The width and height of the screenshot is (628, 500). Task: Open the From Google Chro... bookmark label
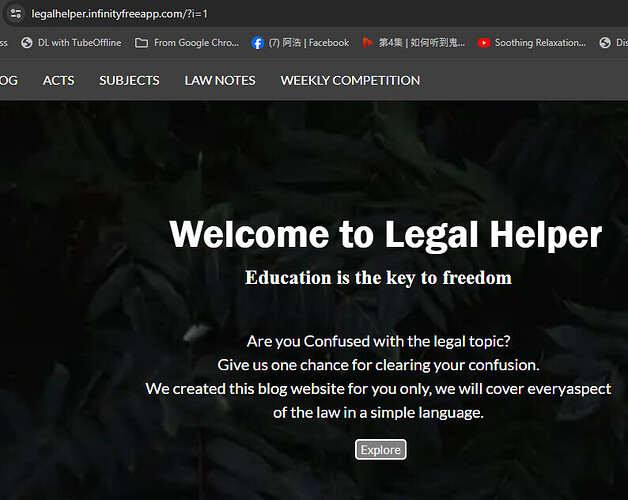coord(196,42)
